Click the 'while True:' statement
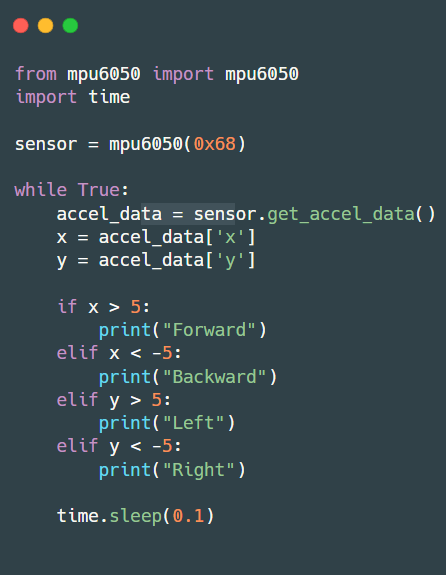This screenshot has height=575, width=446. [72, 190]
